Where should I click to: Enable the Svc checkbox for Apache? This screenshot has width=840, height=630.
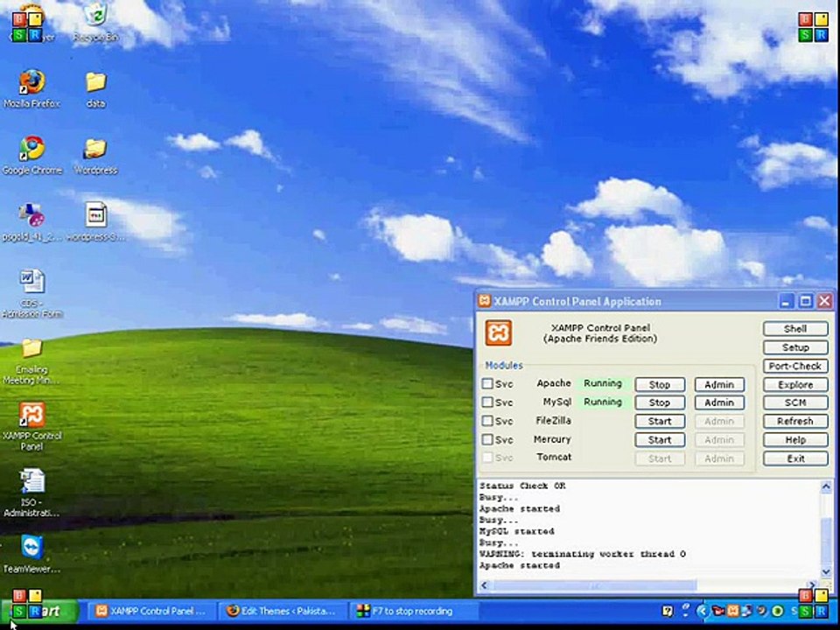point(487,383)
